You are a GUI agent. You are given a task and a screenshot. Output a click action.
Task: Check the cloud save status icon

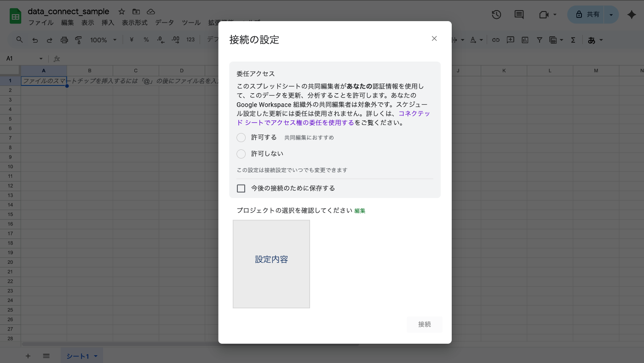pos(151,12)
